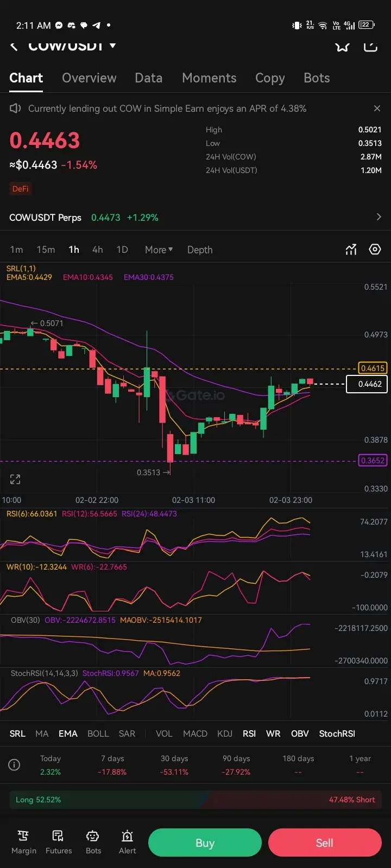
Task: Open the Simple Earn APR 4.38% notice
Action: 167,108
